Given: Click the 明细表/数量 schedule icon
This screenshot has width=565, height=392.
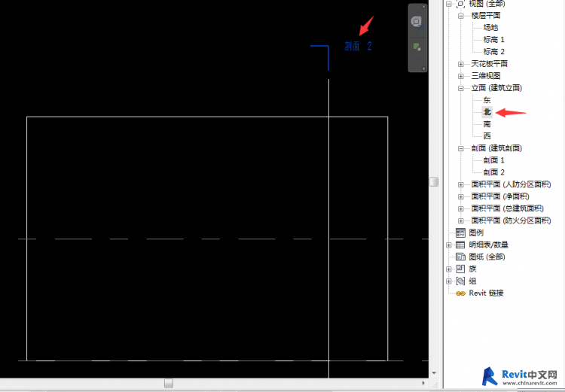Looking at the screenshot, I should pos(460,245).
